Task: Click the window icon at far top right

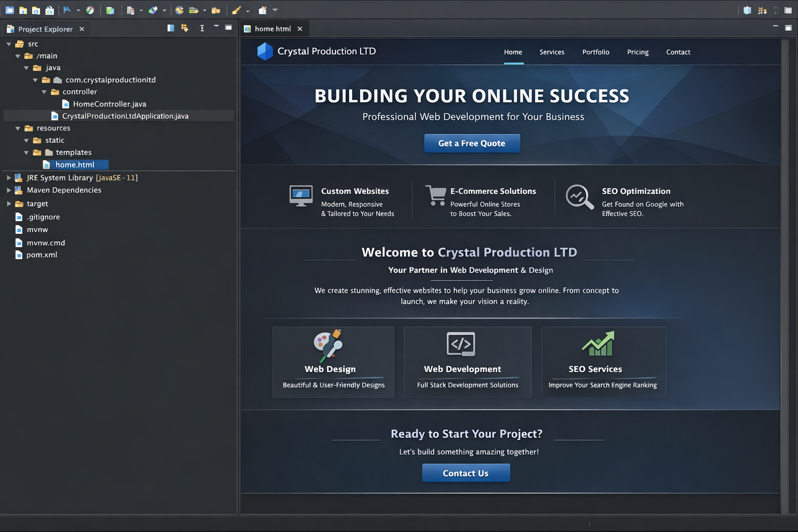Action: click(788, 10)
